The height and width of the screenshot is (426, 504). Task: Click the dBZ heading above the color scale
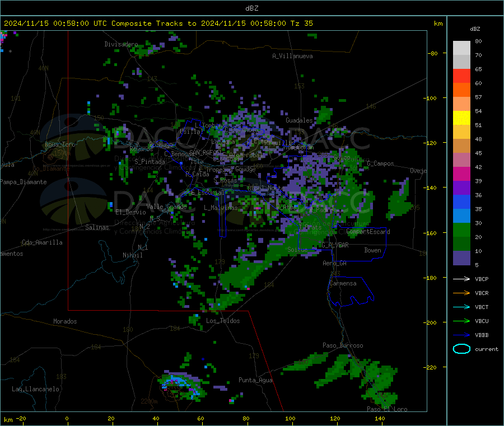475,29
